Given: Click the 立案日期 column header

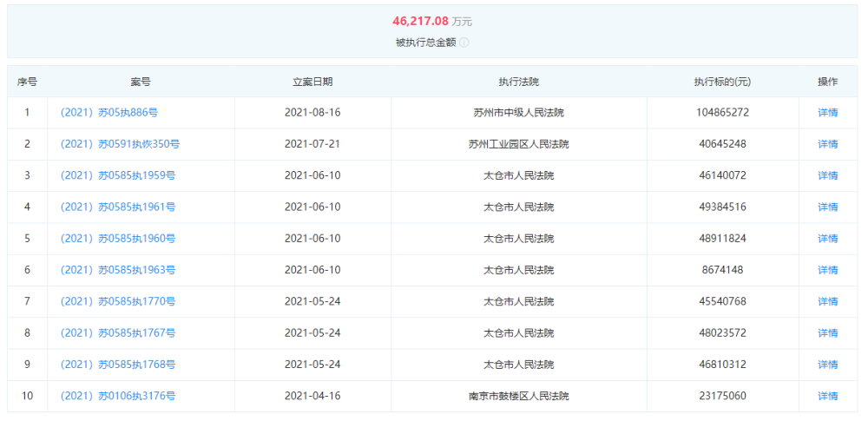Looking at the screenshot, I should (x=312, y=82).
